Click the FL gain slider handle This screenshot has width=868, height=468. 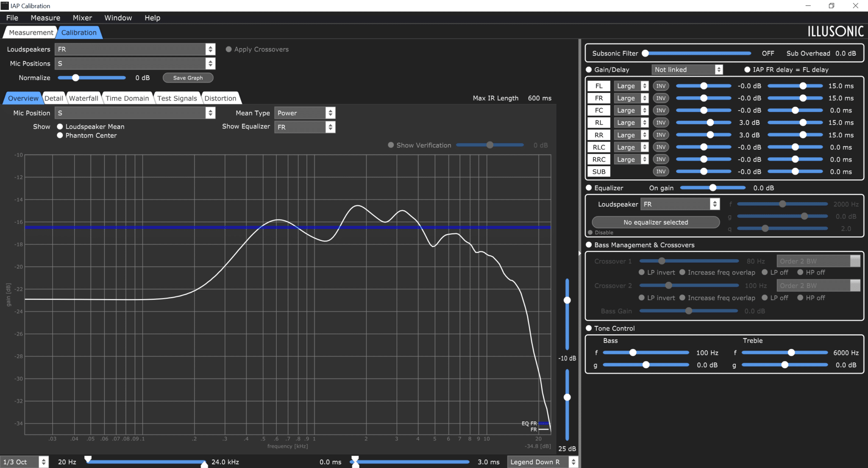(704, 86)
